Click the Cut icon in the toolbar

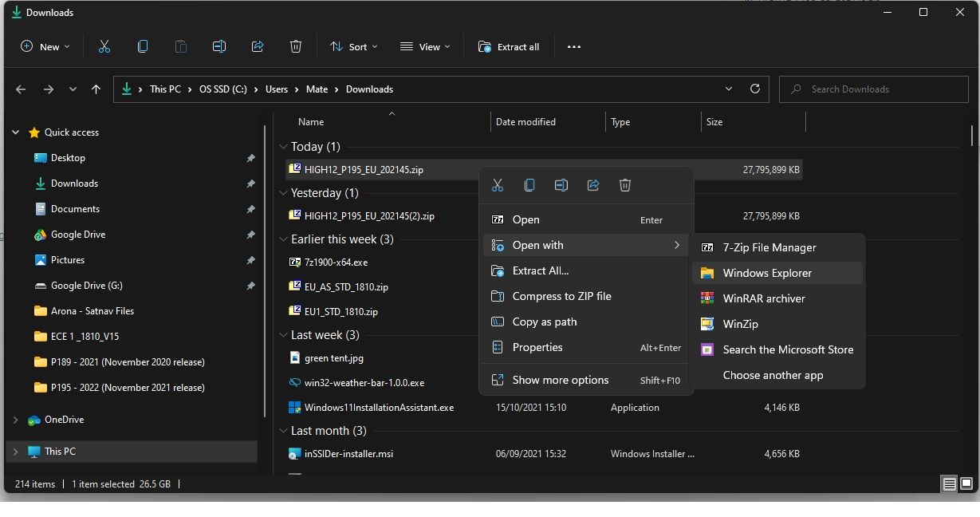pyautogui.click(x=104, y=47)
